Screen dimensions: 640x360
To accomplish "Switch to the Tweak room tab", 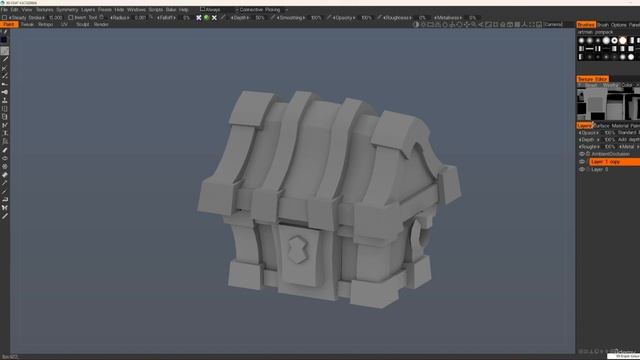I will pyautogui.click(x=27, y=24).
